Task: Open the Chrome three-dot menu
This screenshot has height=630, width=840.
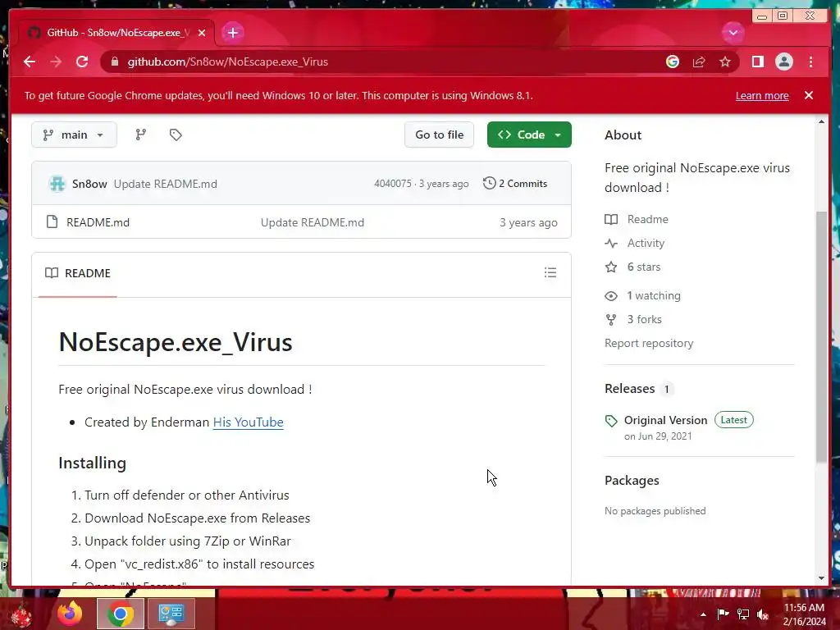Action: [810, 62]
